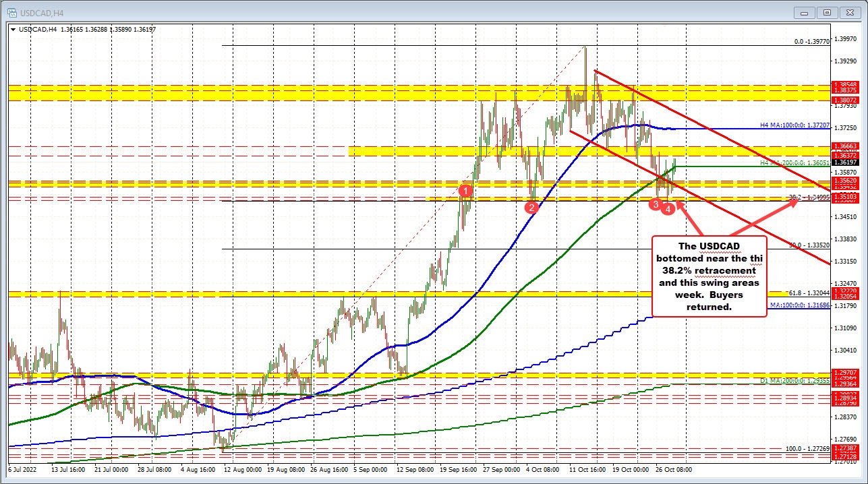
Task: Click the red price tag 1.38548
Action: (x=844, y=84)
